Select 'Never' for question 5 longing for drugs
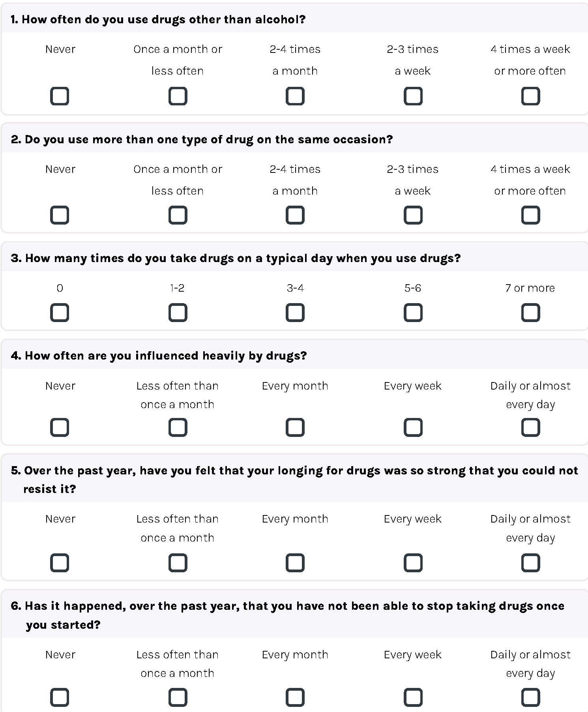The height and width of the screenshot is (712, 588). click(60, 563)
